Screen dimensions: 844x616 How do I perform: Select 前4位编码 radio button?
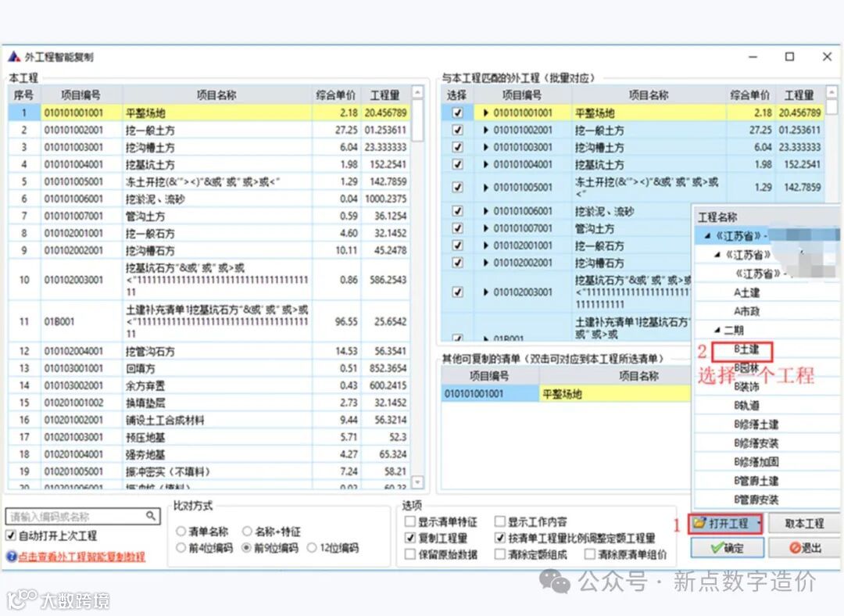pos(181,548)
